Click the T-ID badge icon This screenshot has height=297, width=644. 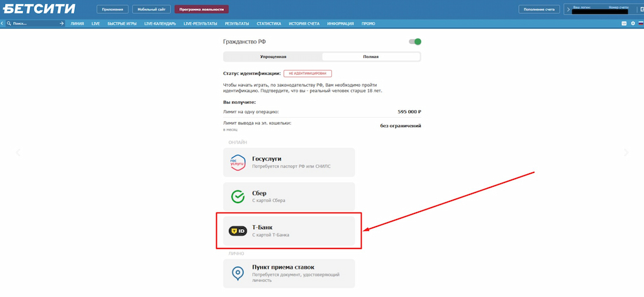(x=237, y=231)
